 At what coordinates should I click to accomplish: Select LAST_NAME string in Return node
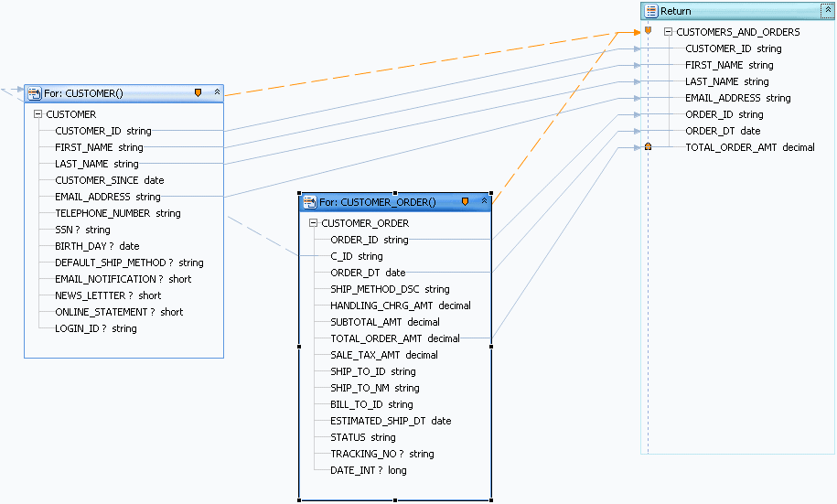click(727, 81)
